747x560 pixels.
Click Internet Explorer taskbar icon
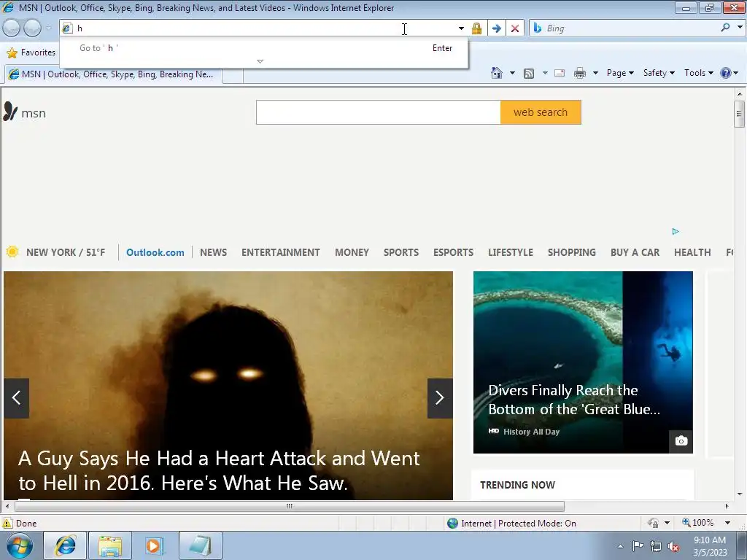65,545
